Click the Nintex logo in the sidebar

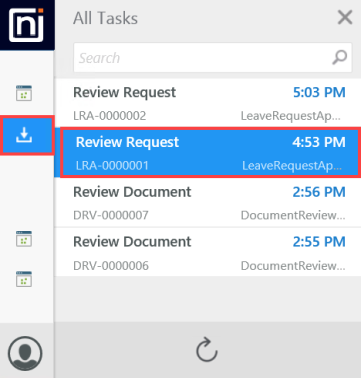pyautogui.click(x=26, y=25)
